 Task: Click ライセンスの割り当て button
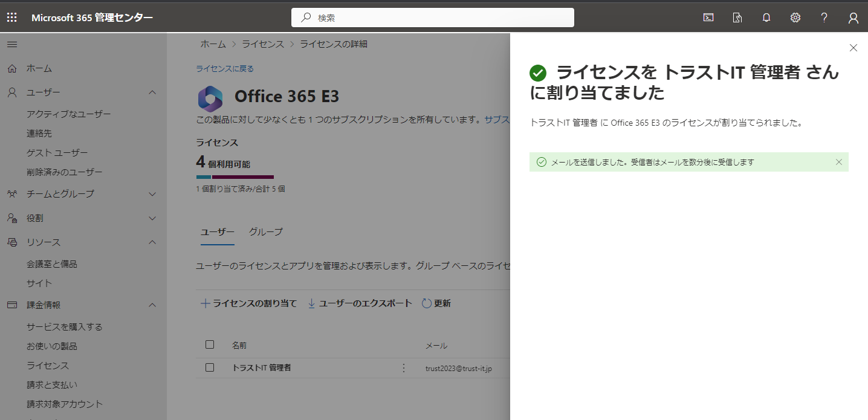(x=248, y=303)
